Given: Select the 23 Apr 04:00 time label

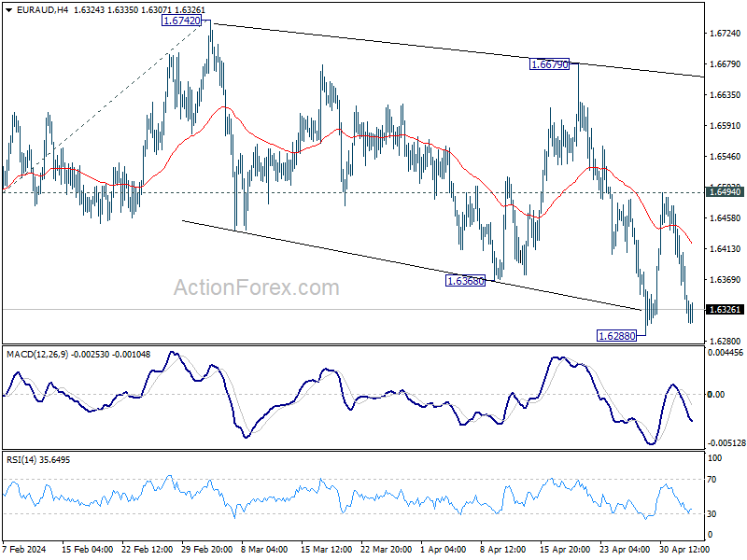Looking at the screenshot, I should coord(625,549).
